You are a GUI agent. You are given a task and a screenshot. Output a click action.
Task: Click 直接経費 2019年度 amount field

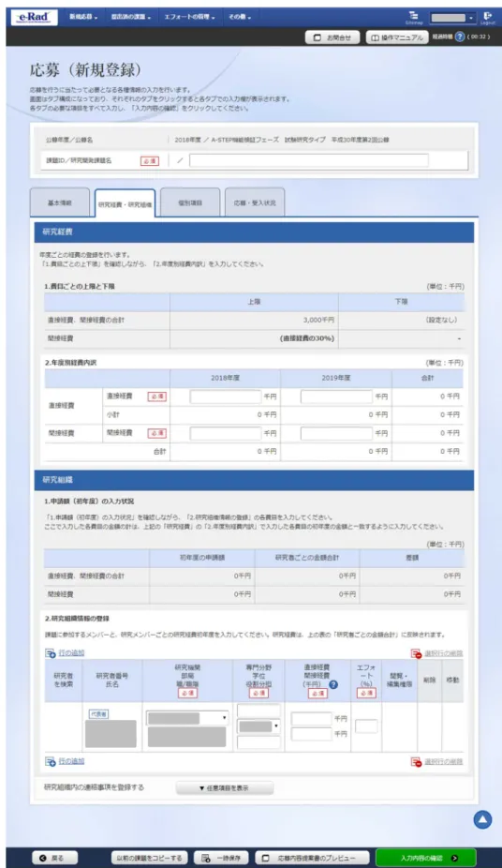click(x=336, y=397)
